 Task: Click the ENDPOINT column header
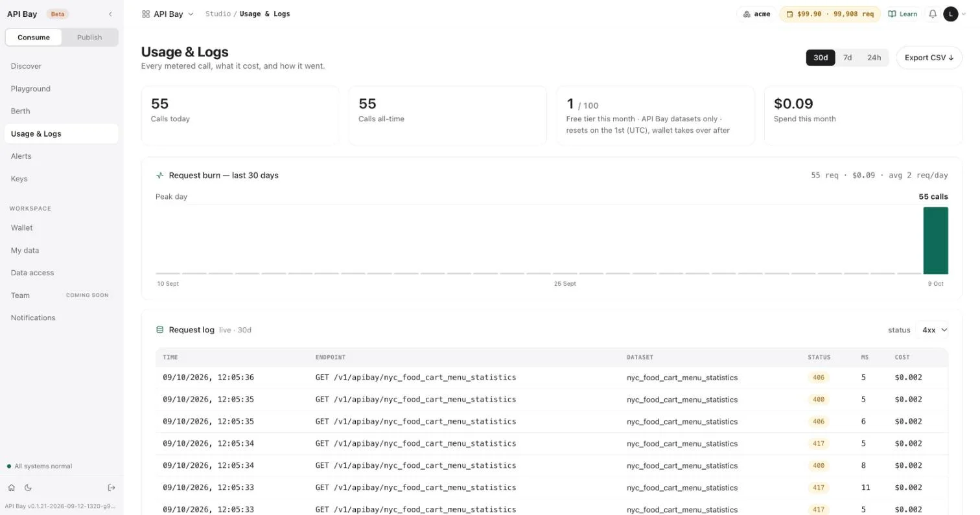[x=330, y=357]
